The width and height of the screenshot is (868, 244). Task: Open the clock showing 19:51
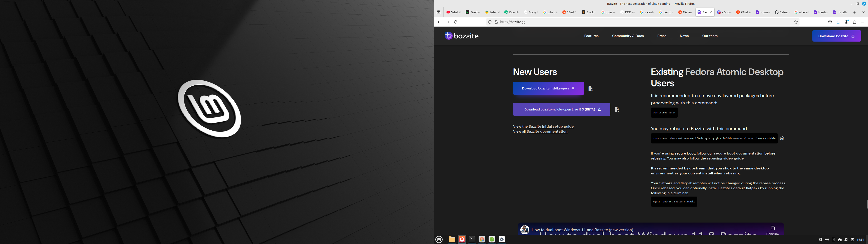coord(861,240)
